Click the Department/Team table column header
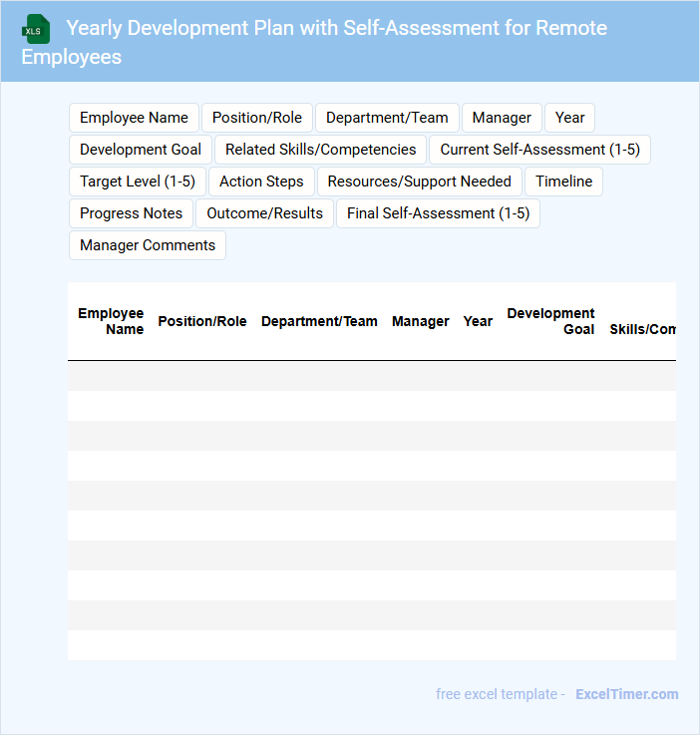Viewport: 700px width, 735px height. click(319, 321)
